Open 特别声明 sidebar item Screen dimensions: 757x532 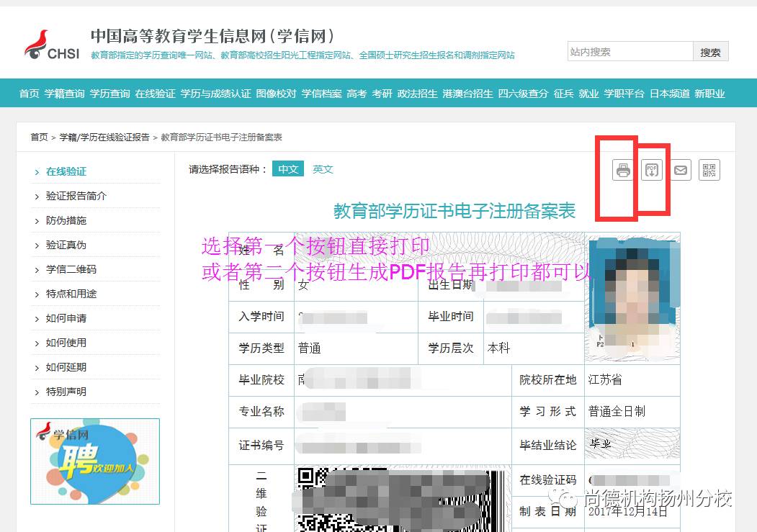pyautogui.click(x=66, y=392)
